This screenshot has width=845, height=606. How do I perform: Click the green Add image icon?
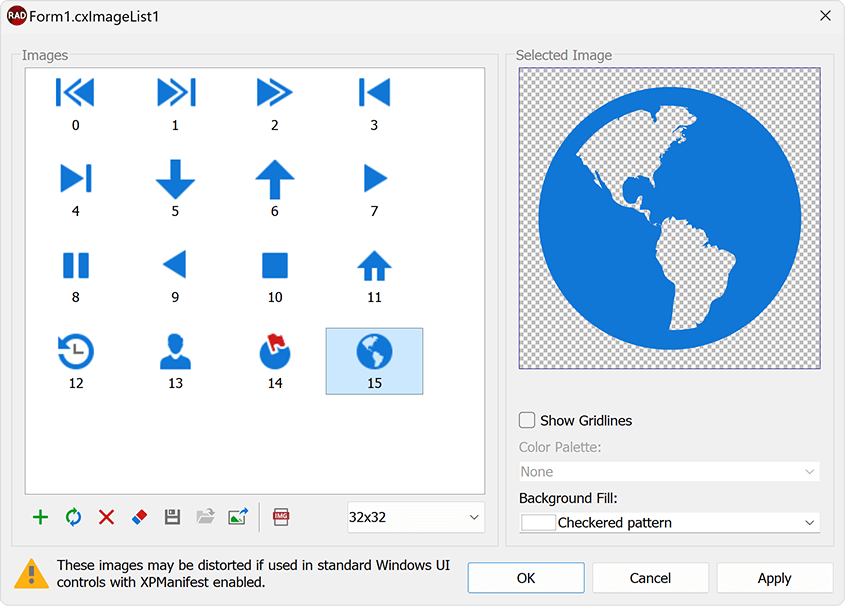point(40,517)
